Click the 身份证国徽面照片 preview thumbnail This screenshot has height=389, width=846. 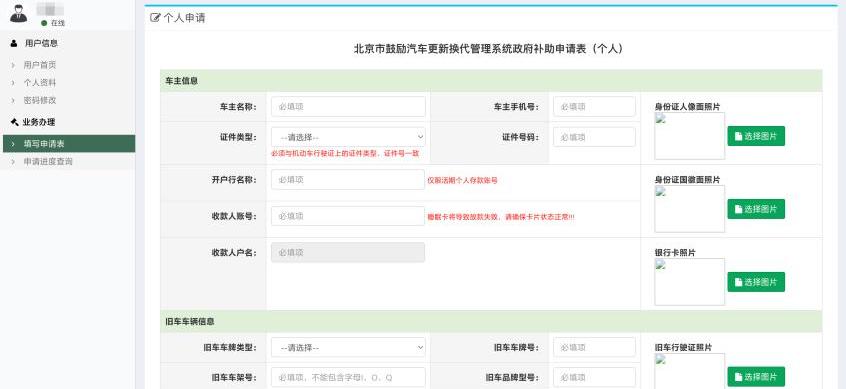tap(690, 209)
